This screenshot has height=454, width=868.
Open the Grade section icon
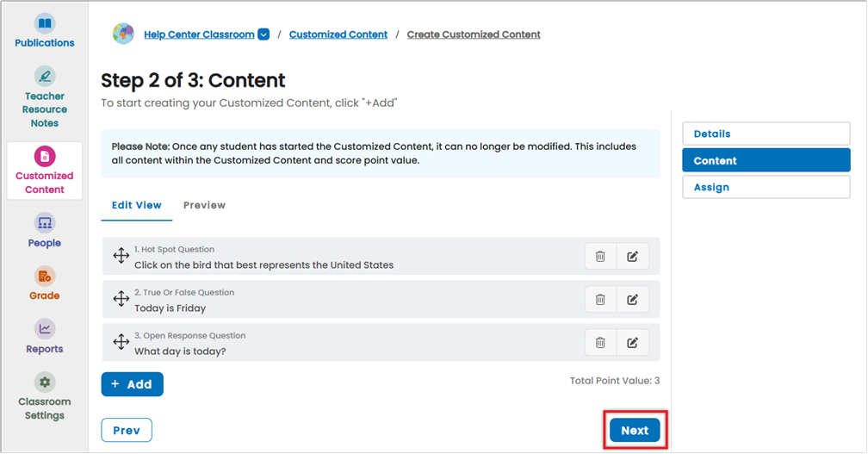(44, 277)
